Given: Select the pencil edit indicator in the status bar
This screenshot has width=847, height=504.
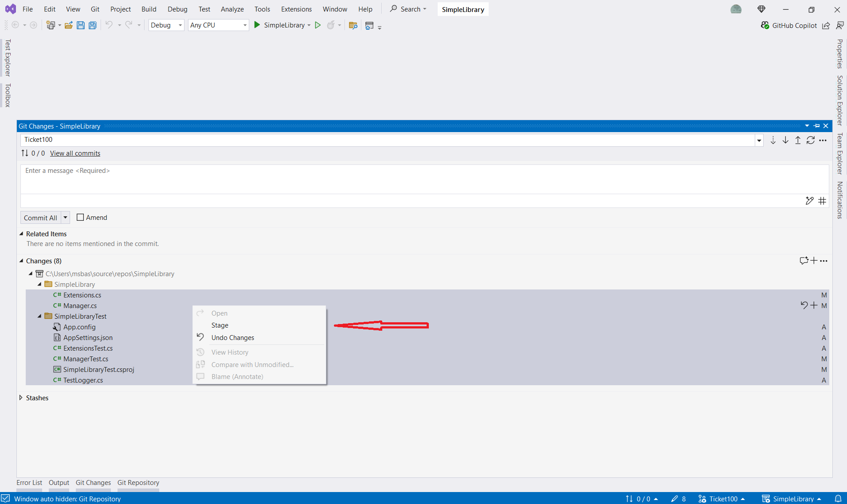Looking at the screenshot, I should coord(675,499).
